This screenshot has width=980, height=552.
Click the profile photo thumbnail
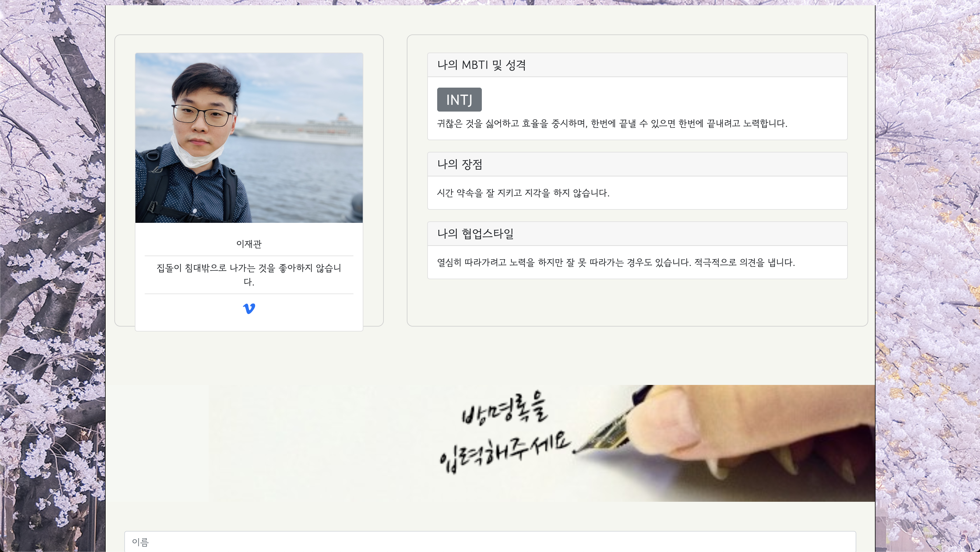coord(249,138)
